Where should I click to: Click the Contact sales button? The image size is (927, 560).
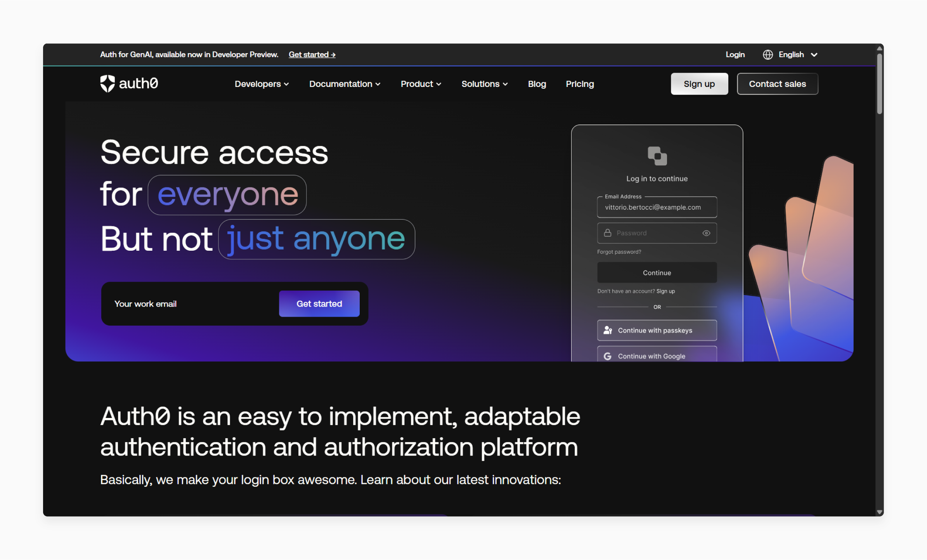(777, 84)
